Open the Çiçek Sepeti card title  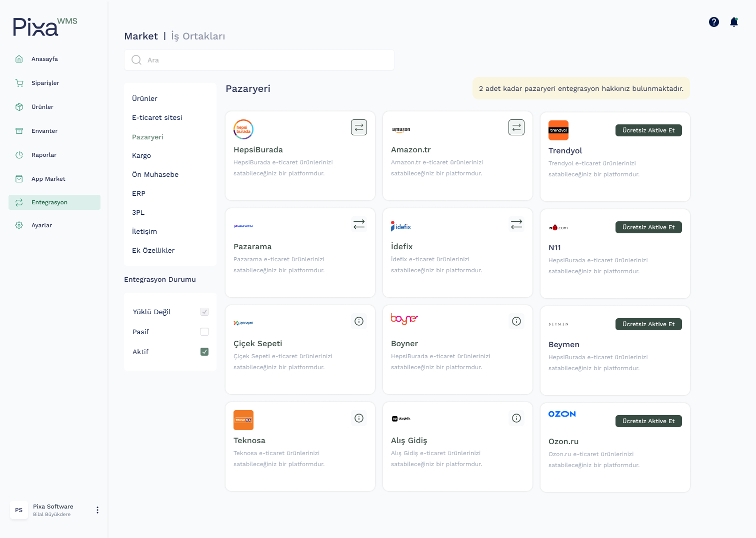257,344
